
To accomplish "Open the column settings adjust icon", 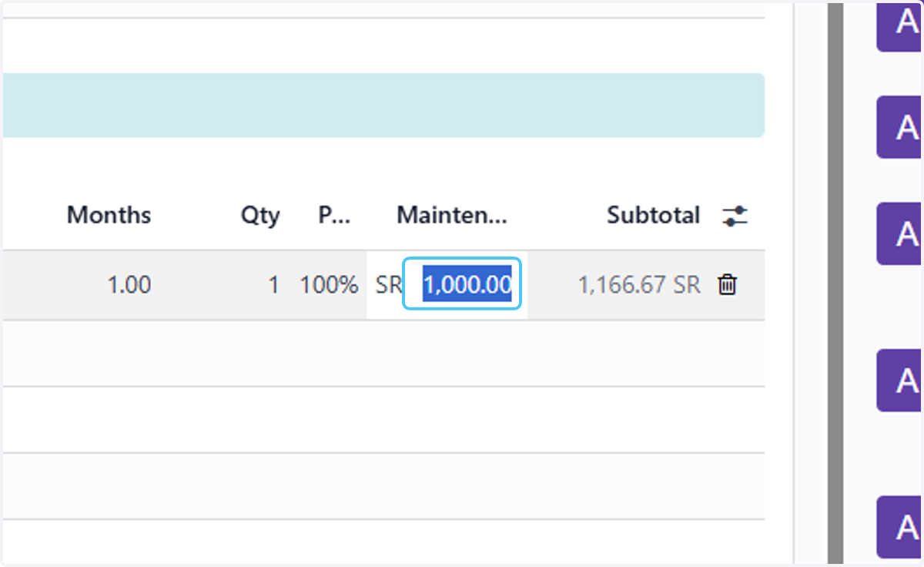I will 735,216.
